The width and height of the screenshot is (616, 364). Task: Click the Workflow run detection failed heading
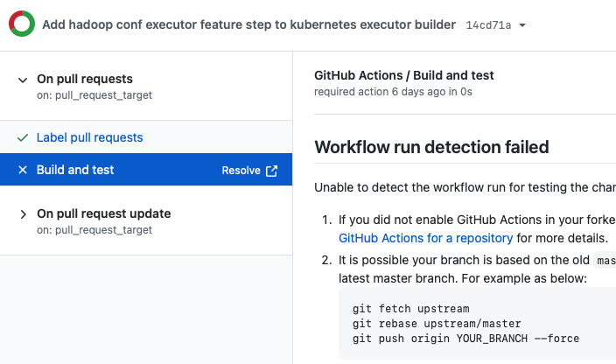(x=431, y=147)
